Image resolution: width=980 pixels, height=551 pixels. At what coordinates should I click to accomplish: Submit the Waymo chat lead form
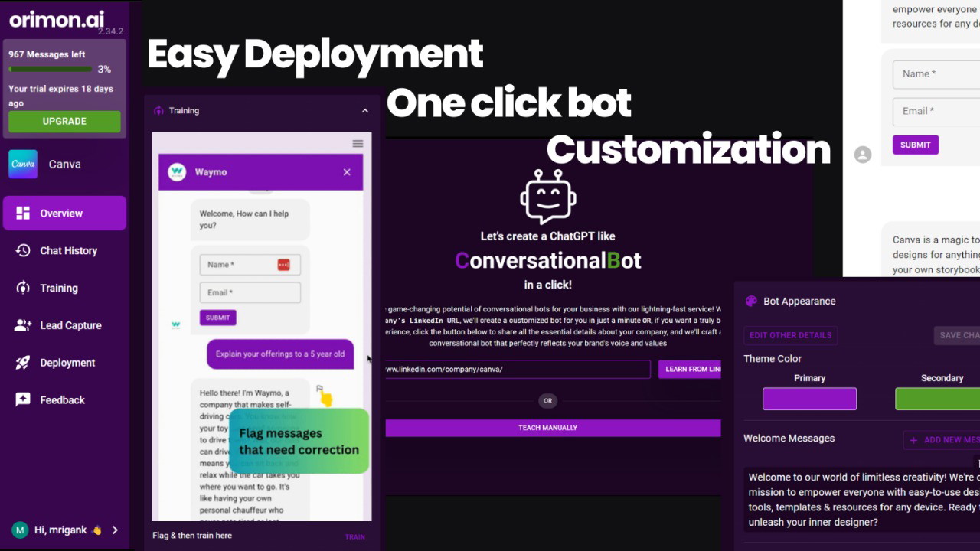(x=217, y=318)
